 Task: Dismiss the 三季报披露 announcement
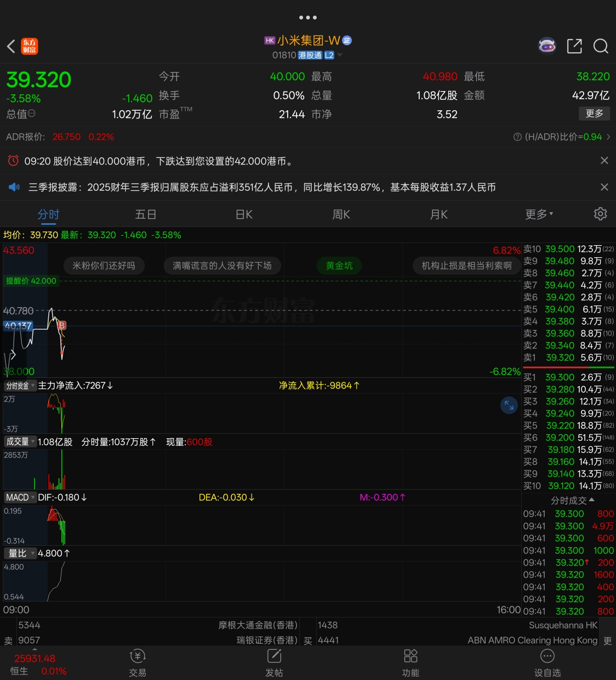pyautogui.click(x=604, y=187)
